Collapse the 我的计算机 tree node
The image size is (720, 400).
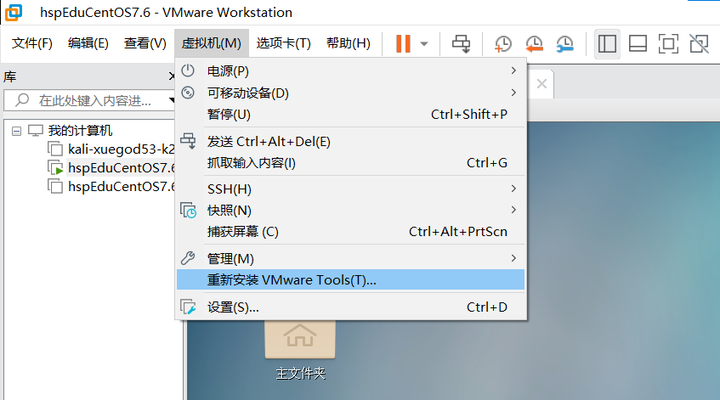[x=17, y=131]
